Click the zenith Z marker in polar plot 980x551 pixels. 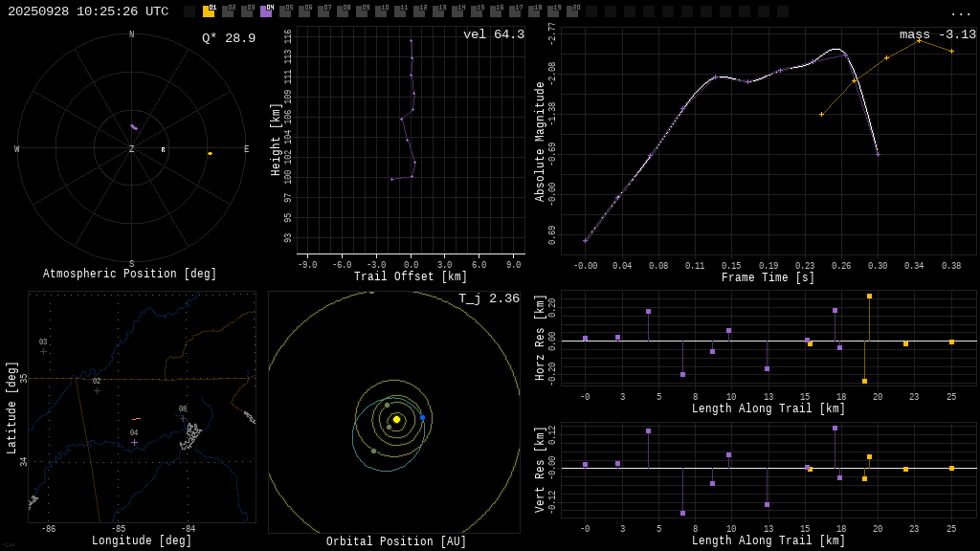point(132,149)
